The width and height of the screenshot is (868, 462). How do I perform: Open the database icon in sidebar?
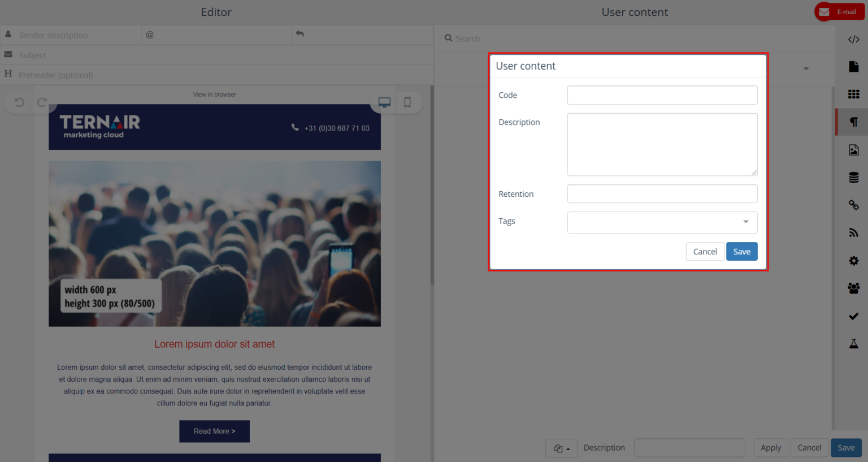click(x=853, y=178)
